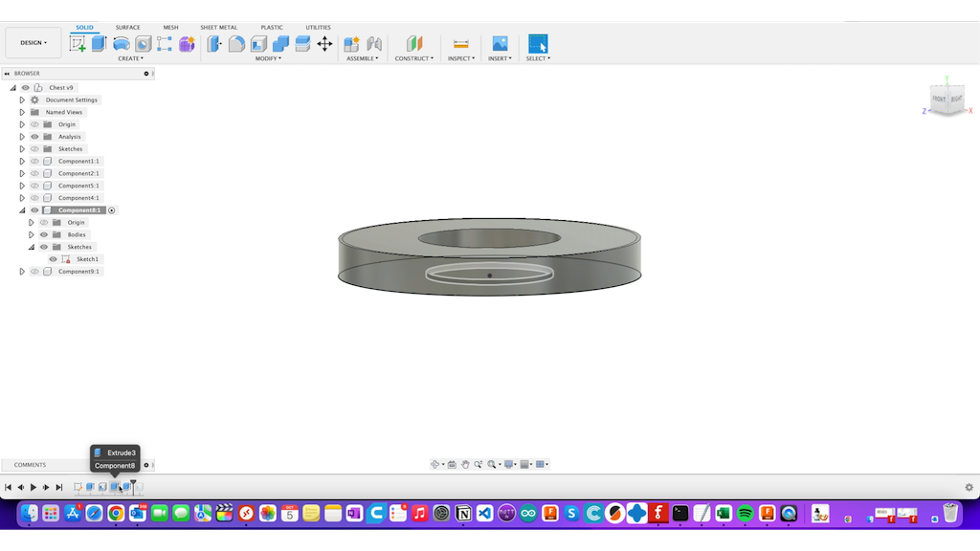
Task: Activate the Select tool icon
Action: coord(538,44)
